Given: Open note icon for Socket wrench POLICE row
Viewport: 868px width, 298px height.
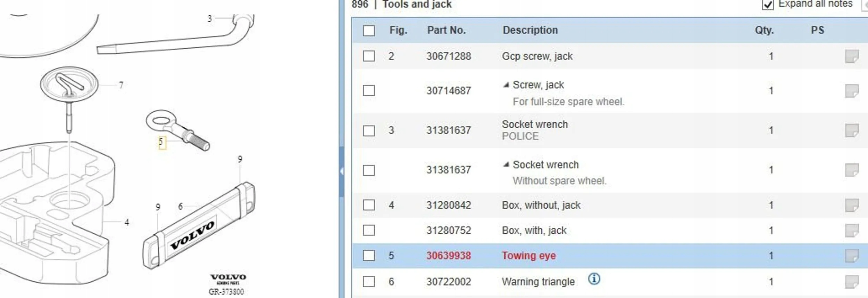Looking at the screenshot, I should pos(852,130).
